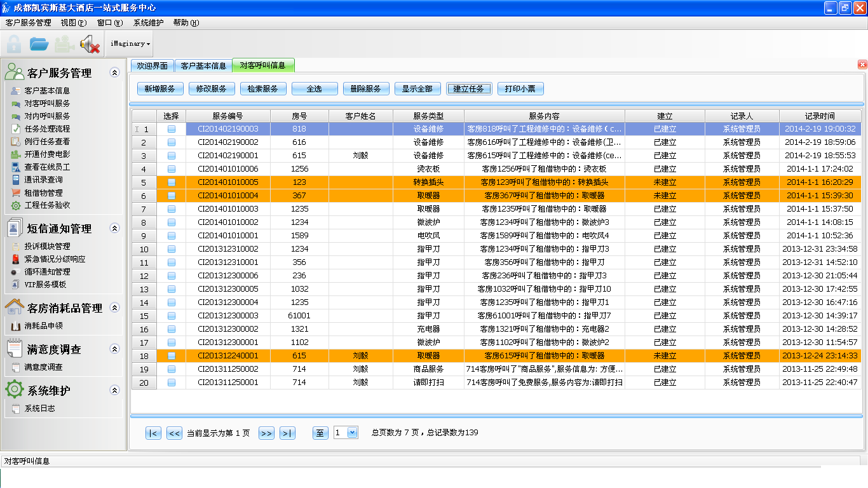This screenshot has width=868, height=488.
Task: Switch to 客户基本信息 tab
Action: pos(203,65)
